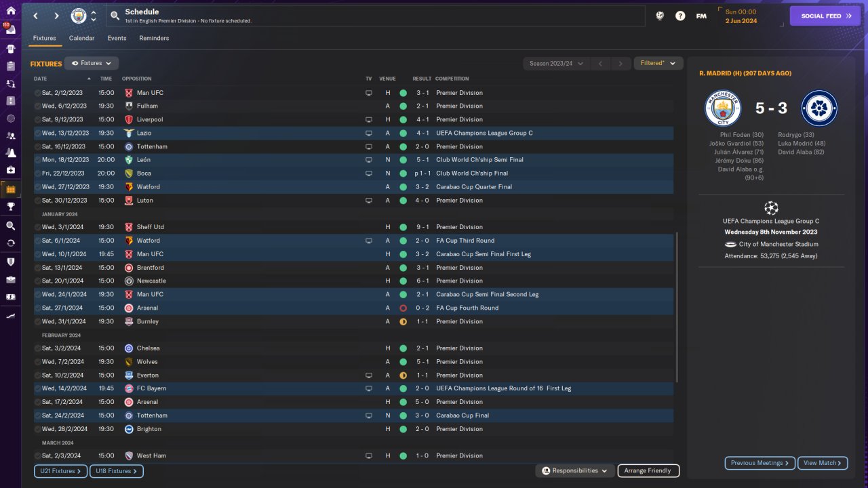Sort fixtures by the Date column header
The image size is (868, 488).
tap(41, 79)
